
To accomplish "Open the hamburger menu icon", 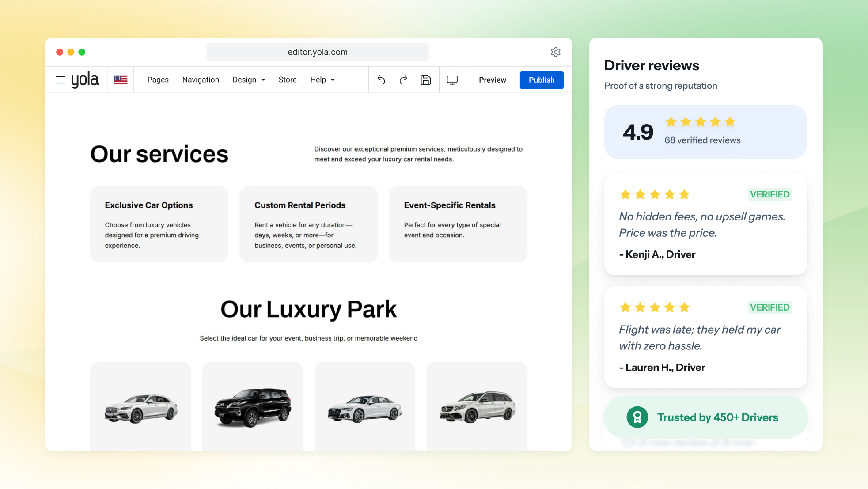I will point(61,80).
